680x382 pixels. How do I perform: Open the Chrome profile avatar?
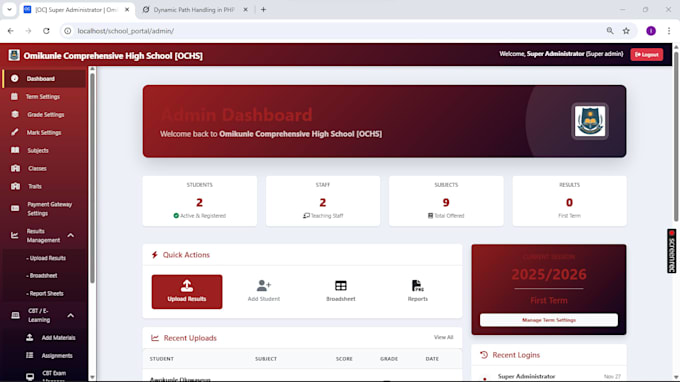(651, 31)
